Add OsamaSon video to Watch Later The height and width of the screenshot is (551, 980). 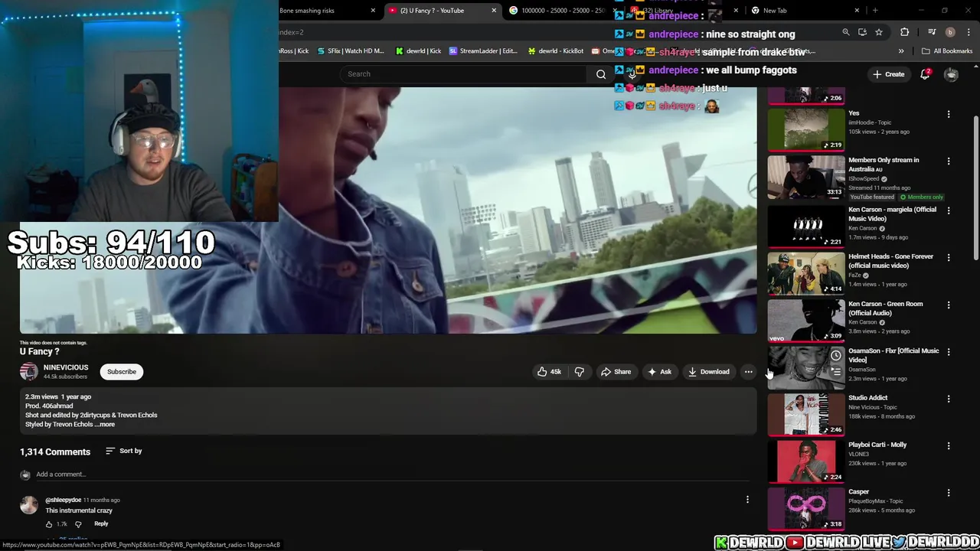(x=835, y=356)
